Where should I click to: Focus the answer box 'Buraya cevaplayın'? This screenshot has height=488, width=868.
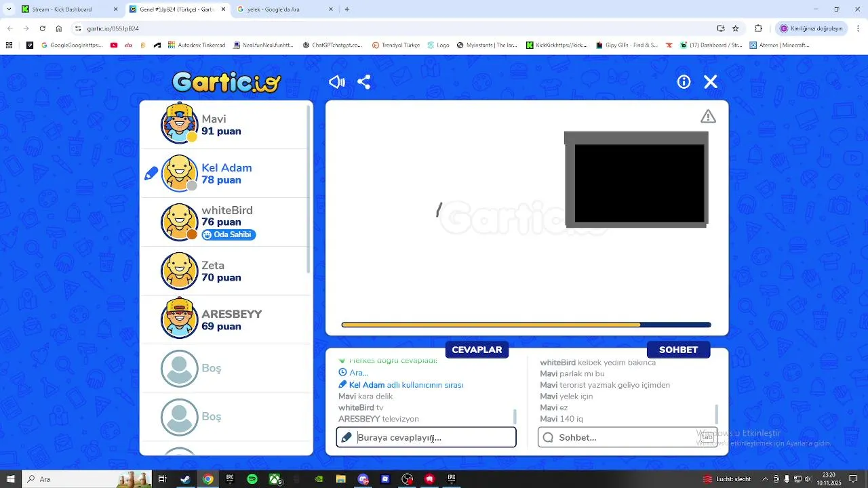click(427, 437)
